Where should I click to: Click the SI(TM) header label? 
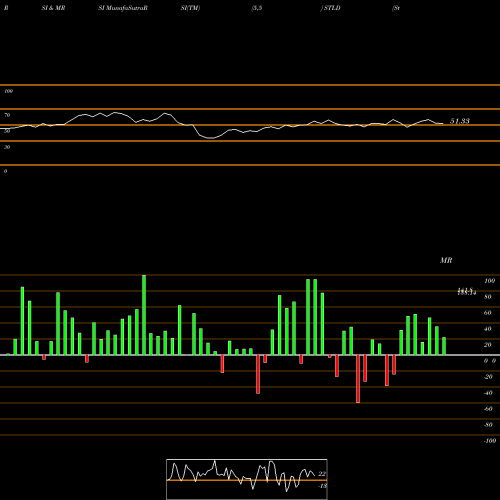pos(190,8)
